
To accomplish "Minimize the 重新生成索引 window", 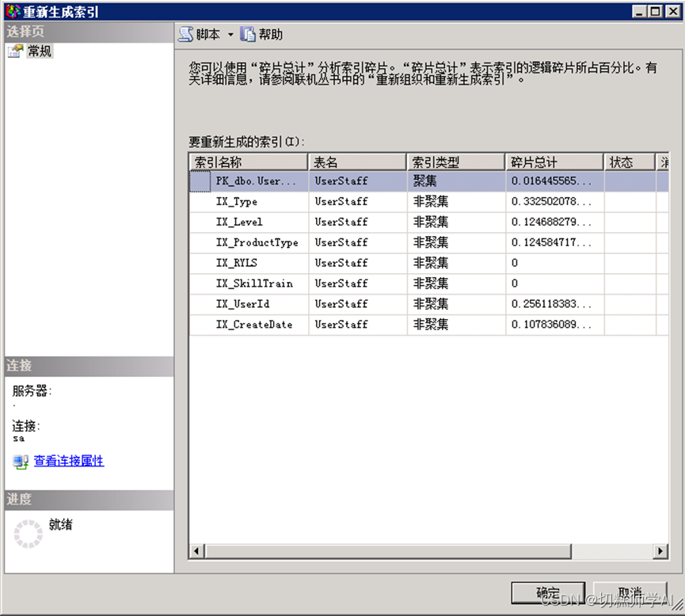I will [640, 11].
